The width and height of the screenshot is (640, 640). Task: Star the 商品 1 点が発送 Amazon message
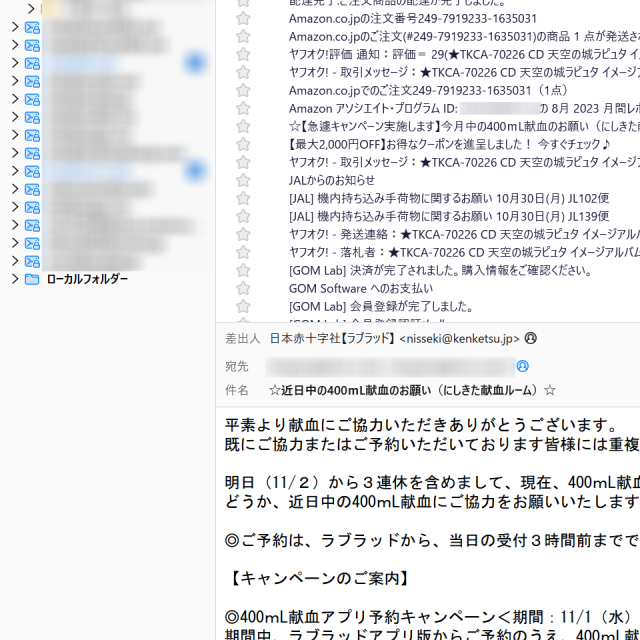pyautogui.click(x=243, y=36)
